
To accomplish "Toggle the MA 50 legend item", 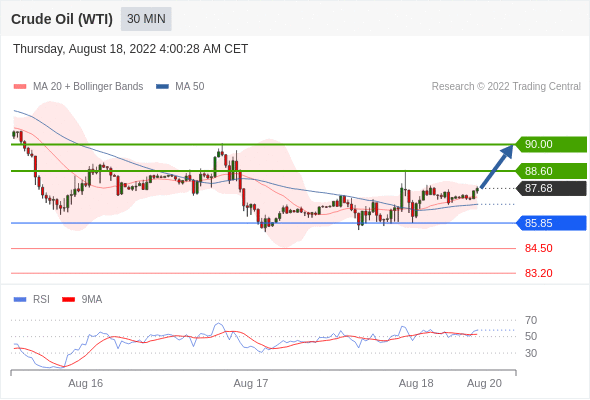I will click(x=180, y=87).
